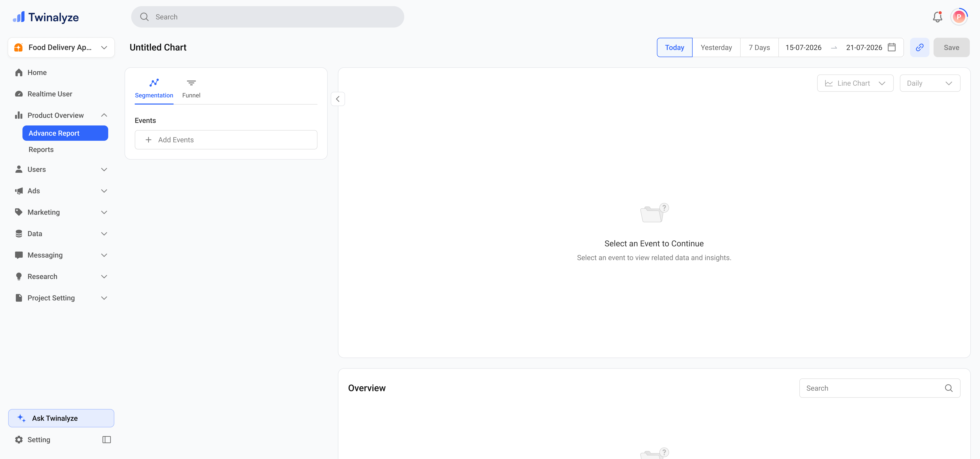Screen dimensions: 980x459
Task: Expand the Users menu chevron
Action: [104, 169]
